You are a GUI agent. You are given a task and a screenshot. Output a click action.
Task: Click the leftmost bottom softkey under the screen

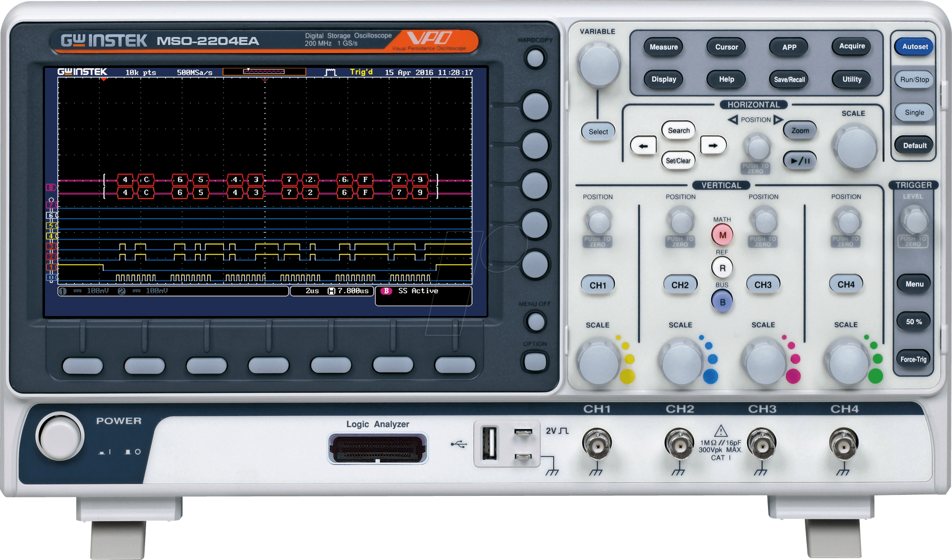click(x=82, y=365)
